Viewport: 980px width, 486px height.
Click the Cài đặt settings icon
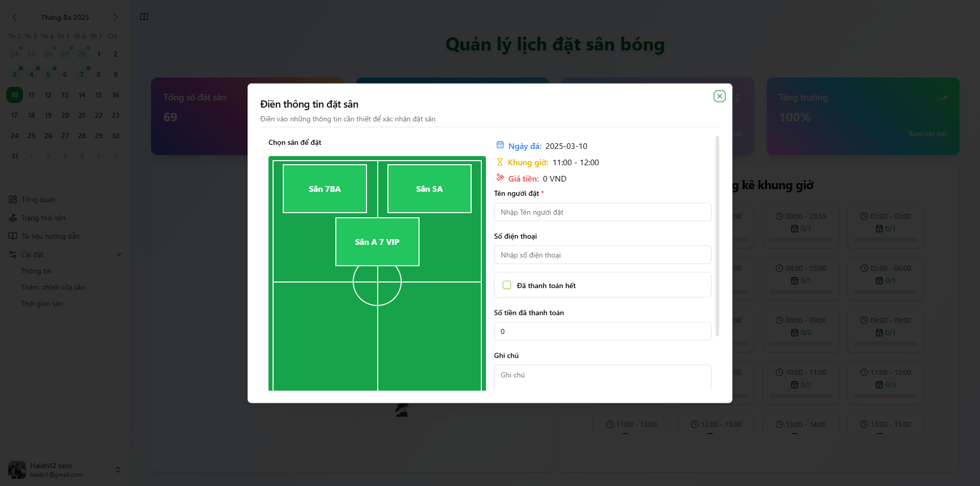13,254
